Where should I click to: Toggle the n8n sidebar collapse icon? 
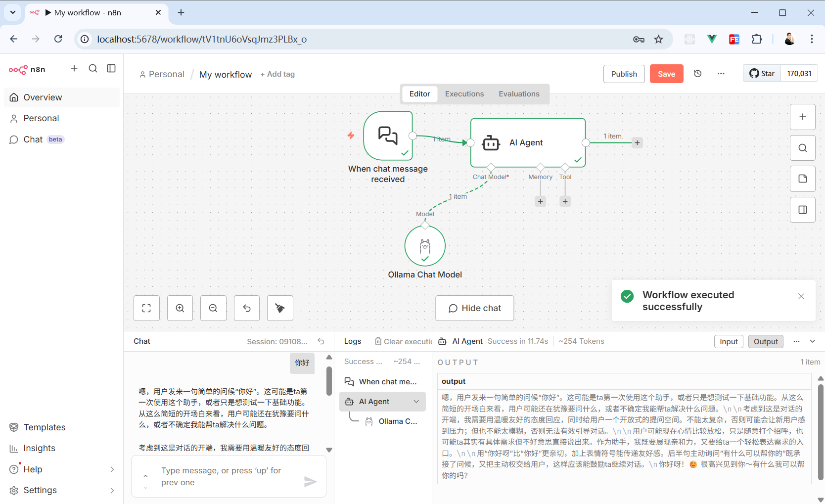pos(111,68)
